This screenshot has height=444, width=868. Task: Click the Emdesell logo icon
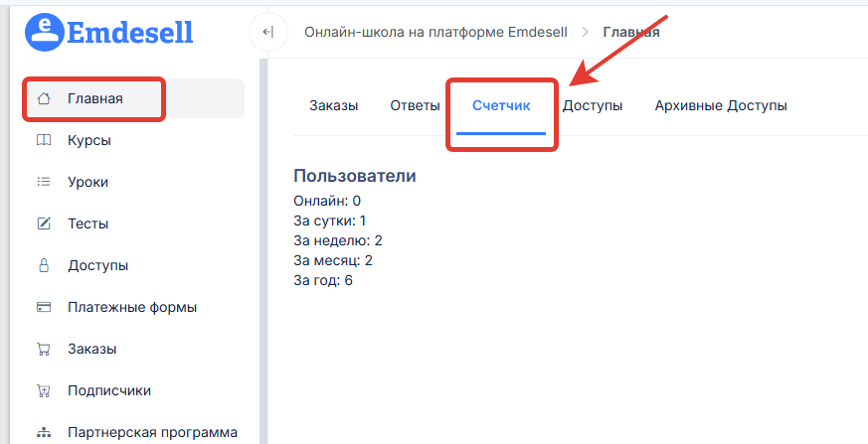click(x=43, y=32)
